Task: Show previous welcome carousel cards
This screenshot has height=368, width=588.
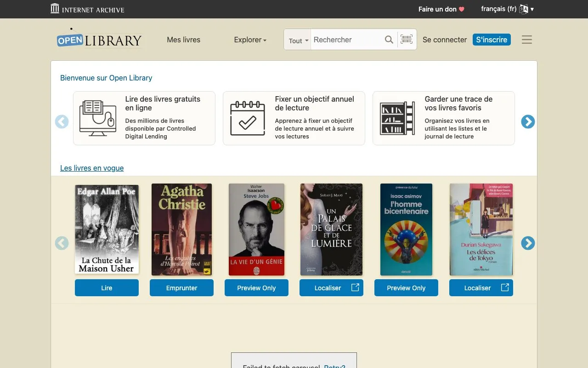Action: pos(62,121)
